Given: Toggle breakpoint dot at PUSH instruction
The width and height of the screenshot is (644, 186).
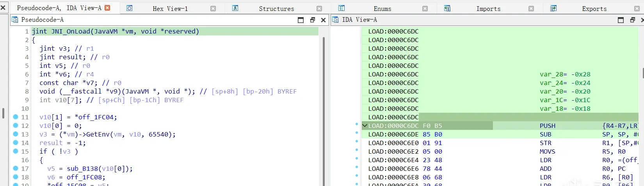Looking at the screenshot, I should tap(357, 124).
